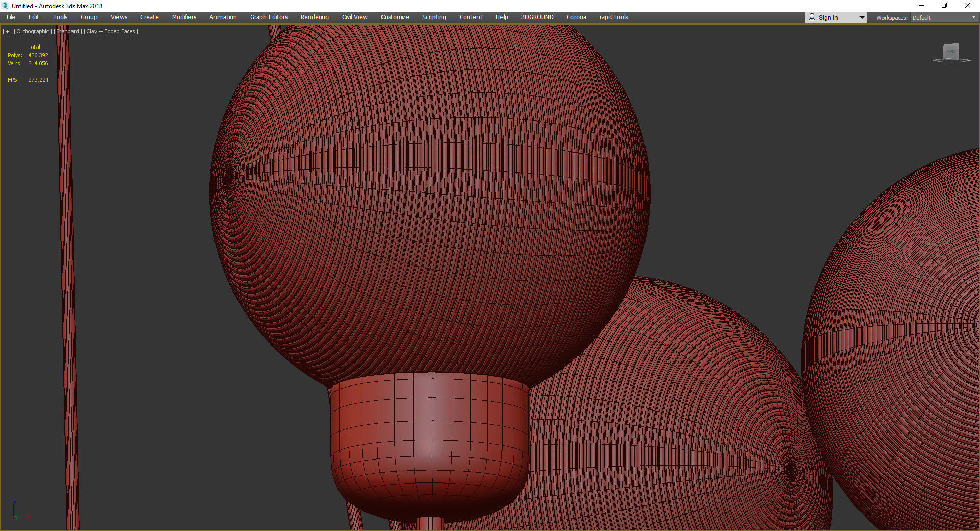
Task: Open the Standard viewport quality menu
Action: pyautogui.click(x=68, y=31)
